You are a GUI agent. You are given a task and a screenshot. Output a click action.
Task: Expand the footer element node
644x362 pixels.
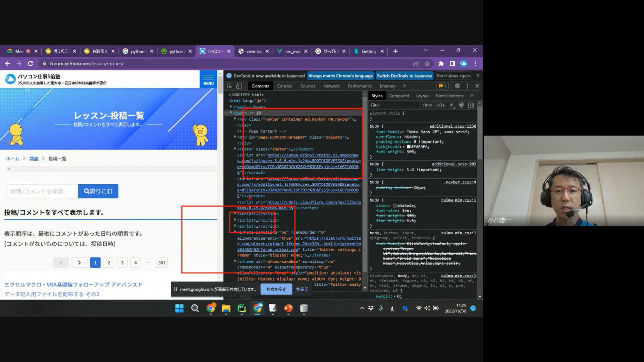pyautogui.click(x=235, y=149)
